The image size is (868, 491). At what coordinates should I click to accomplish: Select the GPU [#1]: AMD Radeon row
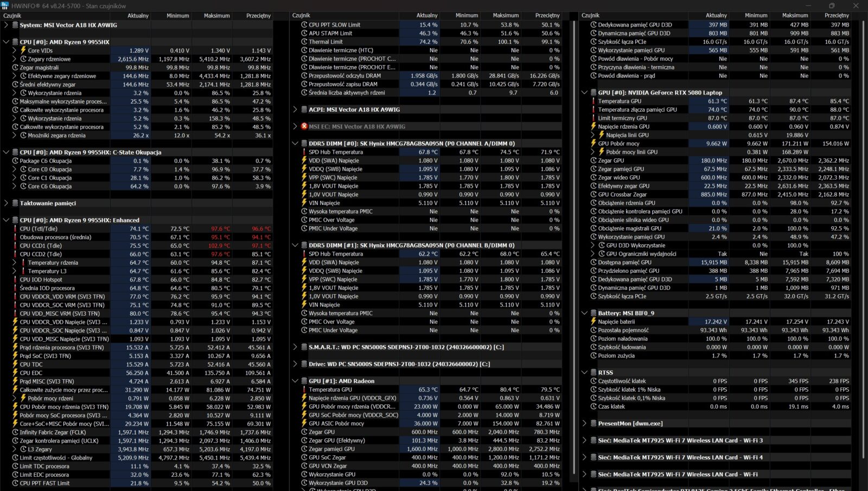(341, 381)
